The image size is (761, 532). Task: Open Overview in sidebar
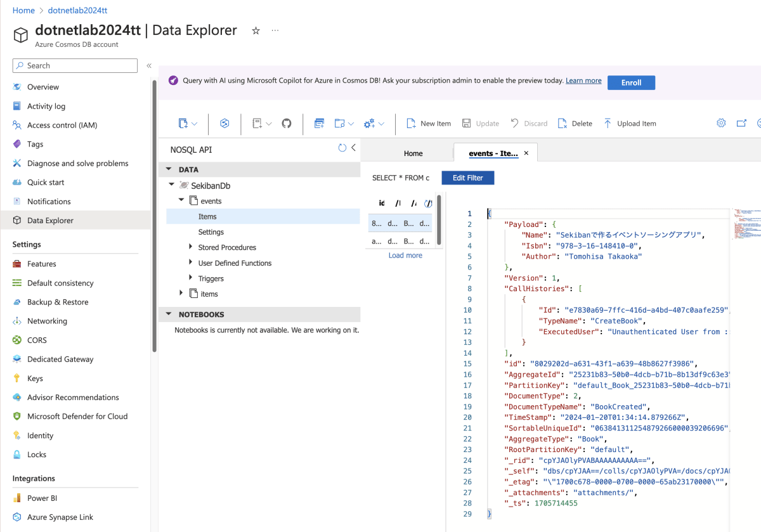(x=43, y=87)
